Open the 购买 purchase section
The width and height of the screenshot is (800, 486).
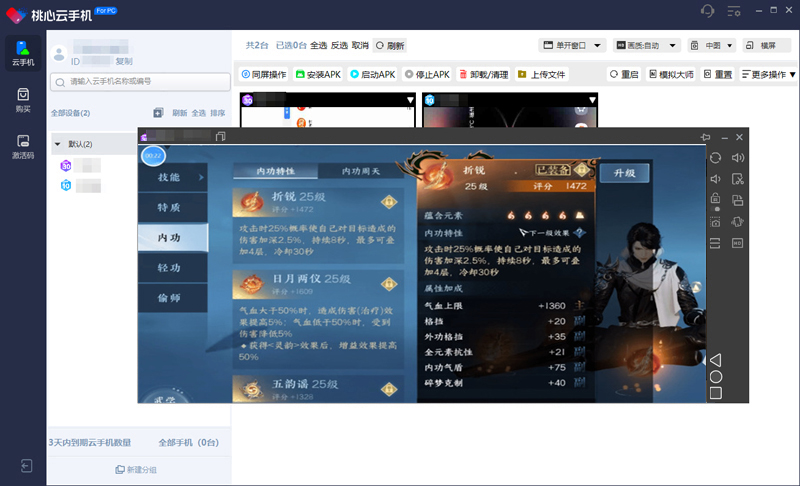[x=23, y=100]
